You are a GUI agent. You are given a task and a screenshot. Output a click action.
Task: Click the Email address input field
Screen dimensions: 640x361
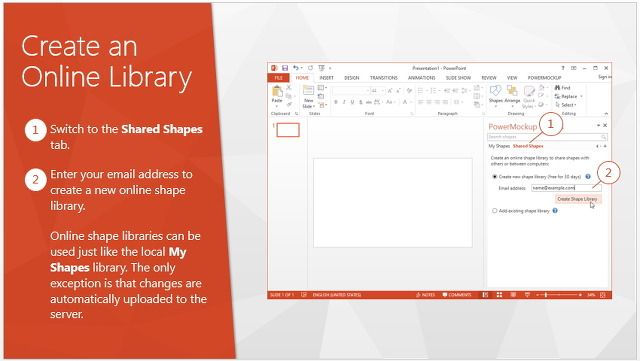[566, 188]
